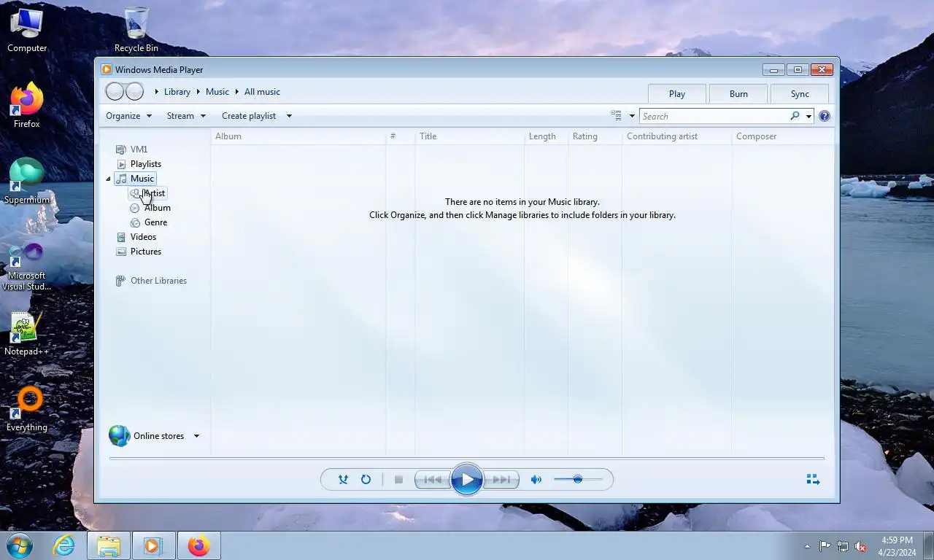Sort by the Rating column header

[x=595, y=136]
